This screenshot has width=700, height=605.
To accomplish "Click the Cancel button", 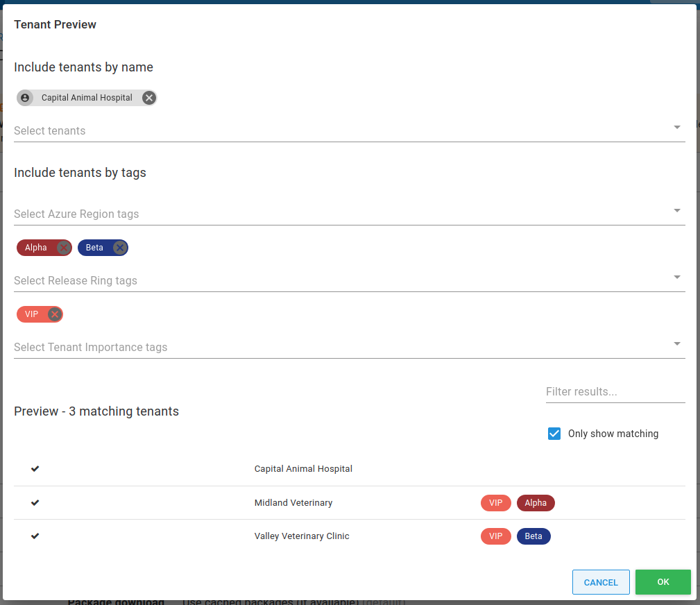I will point(601,582).
